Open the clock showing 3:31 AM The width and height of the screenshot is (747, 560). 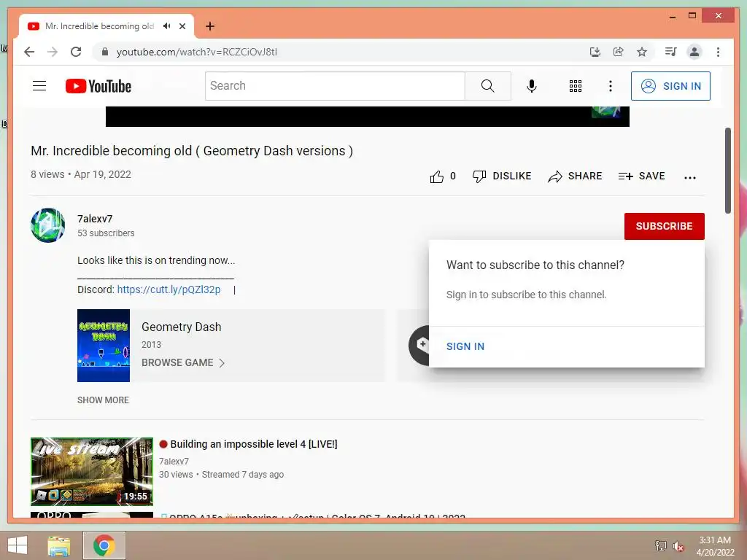pyautogui.click(x=715, y=545)
